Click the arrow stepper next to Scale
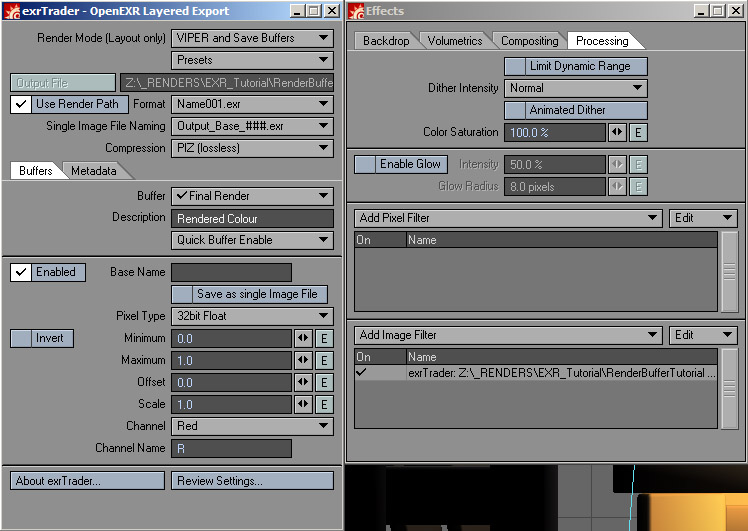 303,405
